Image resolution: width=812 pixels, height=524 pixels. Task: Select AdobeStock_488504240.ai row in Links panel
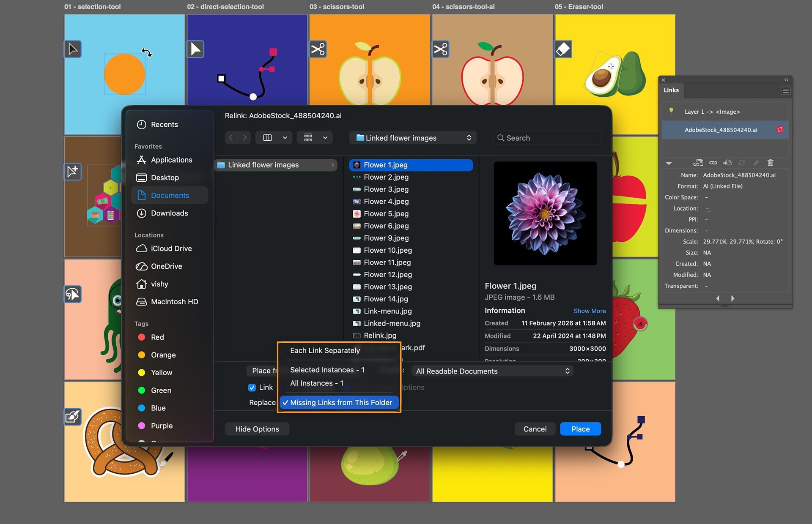click(725, 130)
